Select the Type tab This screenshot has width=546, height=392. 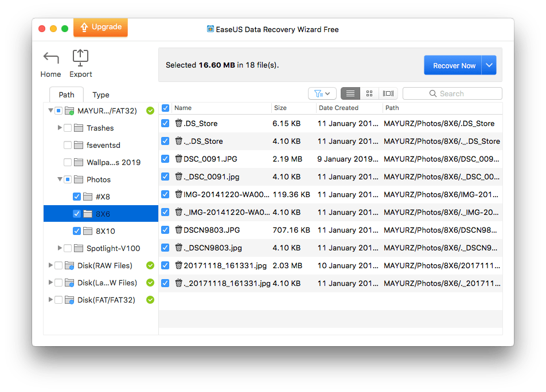(x=100, y=95)
